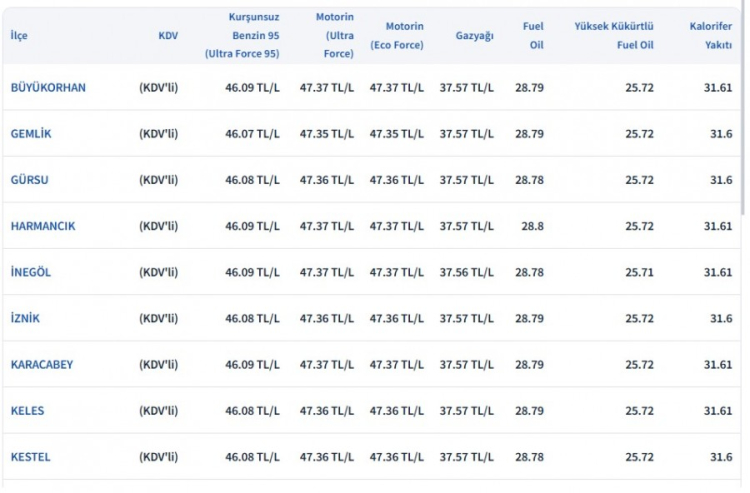Click the 28.8 Fuel Oil value for HARMANCIK

point(532,226)
